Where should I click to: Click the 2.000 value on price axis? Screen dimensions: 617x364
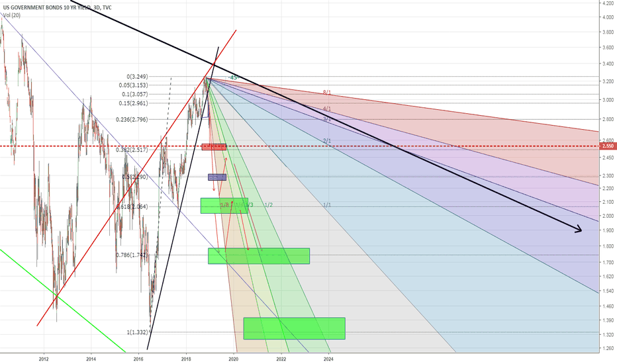[x=608, y=216]
